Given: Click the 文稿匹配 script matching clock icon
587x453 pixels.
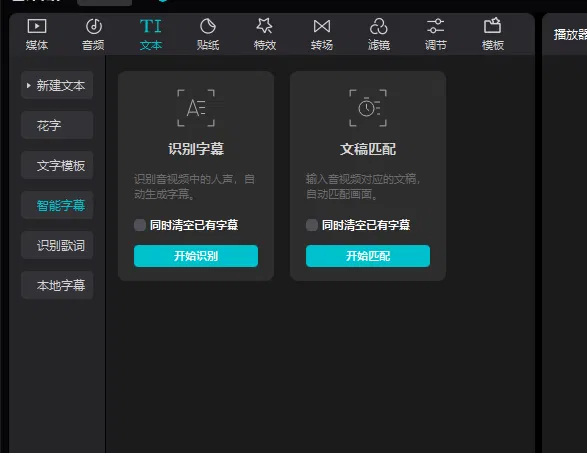Looking at the screenshot, I should coord(368,108).
